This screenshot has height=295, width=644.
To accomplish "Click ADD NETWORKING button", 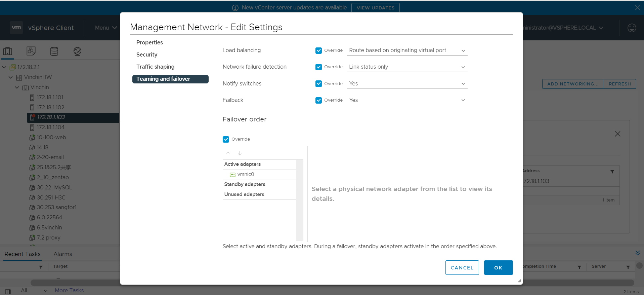I will tap(573, 84).
